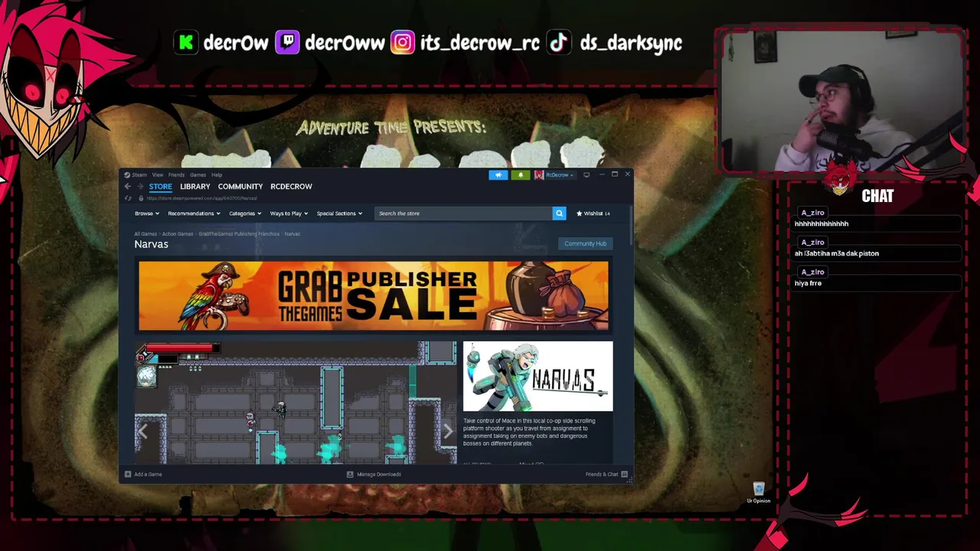Click the page reload icon beside URL
This screenshot has width=980, height=551.
point(128,199)
